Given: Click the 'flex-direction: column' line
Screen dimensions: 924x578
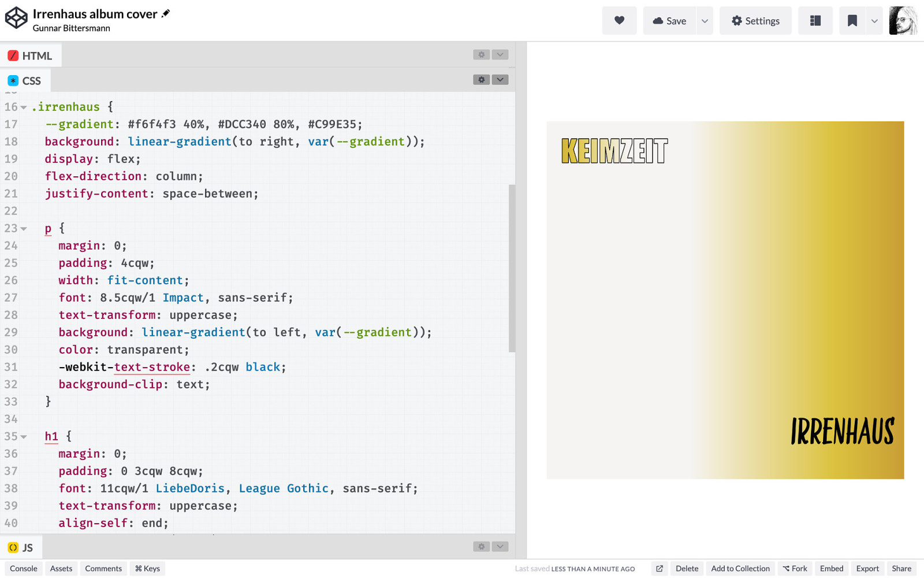Looking at the screenshot, I should tap(124, 176).
